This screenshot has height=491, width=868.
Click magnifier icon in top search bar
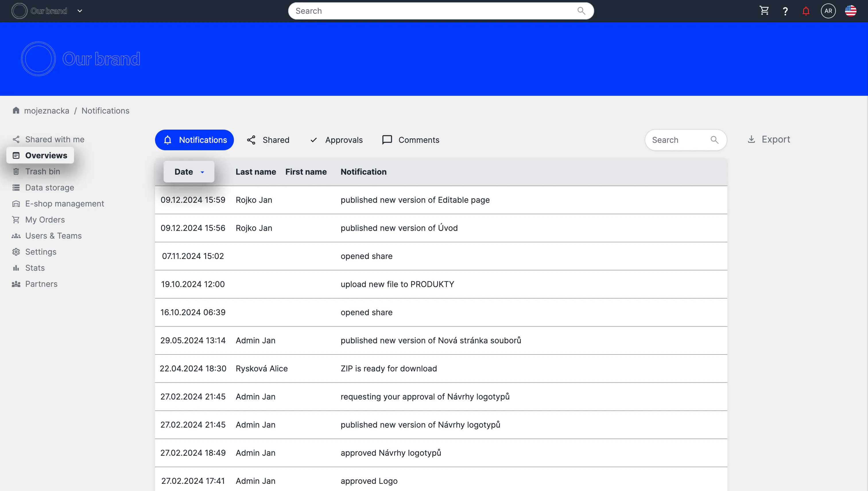[581, 11]
